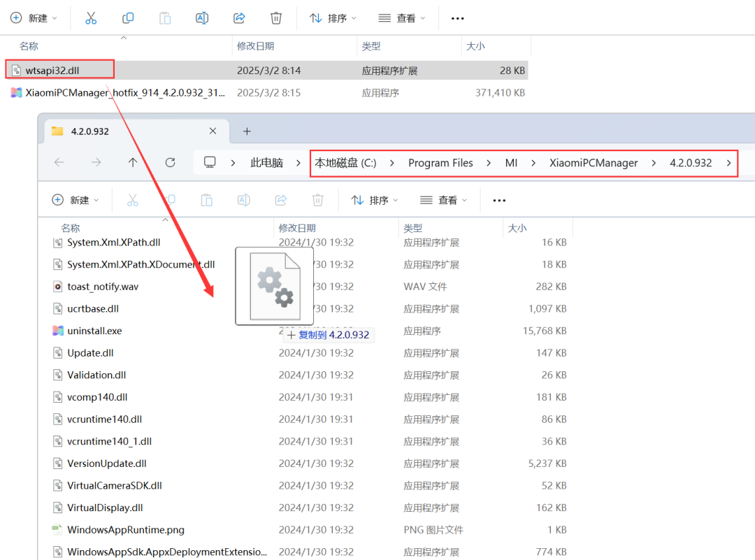Click 此电脑 in the breadcrumb path
This screenshot has height=560, width=755.
[x=266, y=163]
